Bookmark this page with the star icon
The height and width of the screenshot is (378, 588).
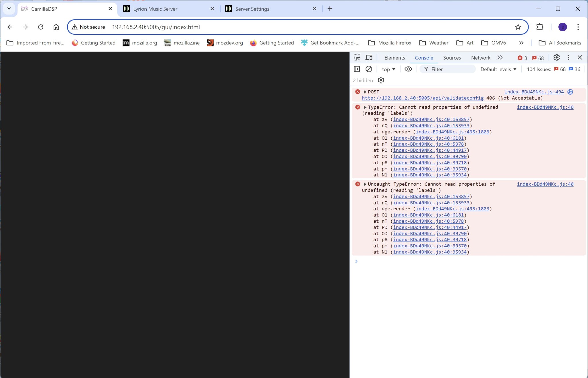pyautogui.click(x=518, y=27)
